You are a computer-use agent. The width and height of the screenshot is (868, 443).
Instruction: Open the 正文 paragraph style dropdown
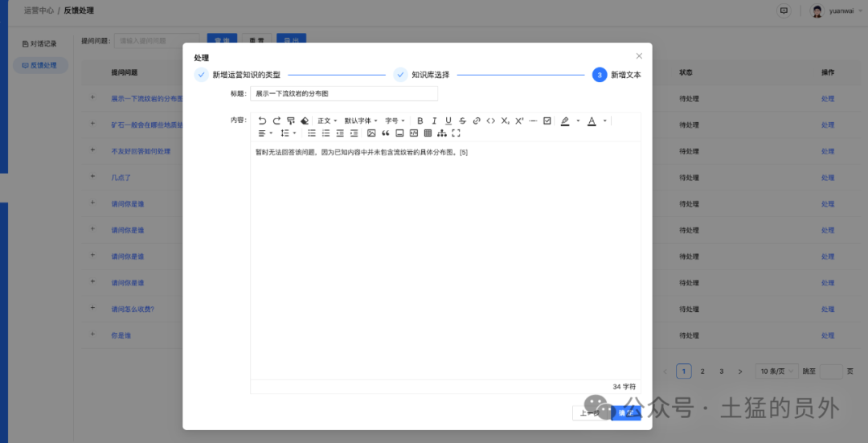click(x=327, y=121)
